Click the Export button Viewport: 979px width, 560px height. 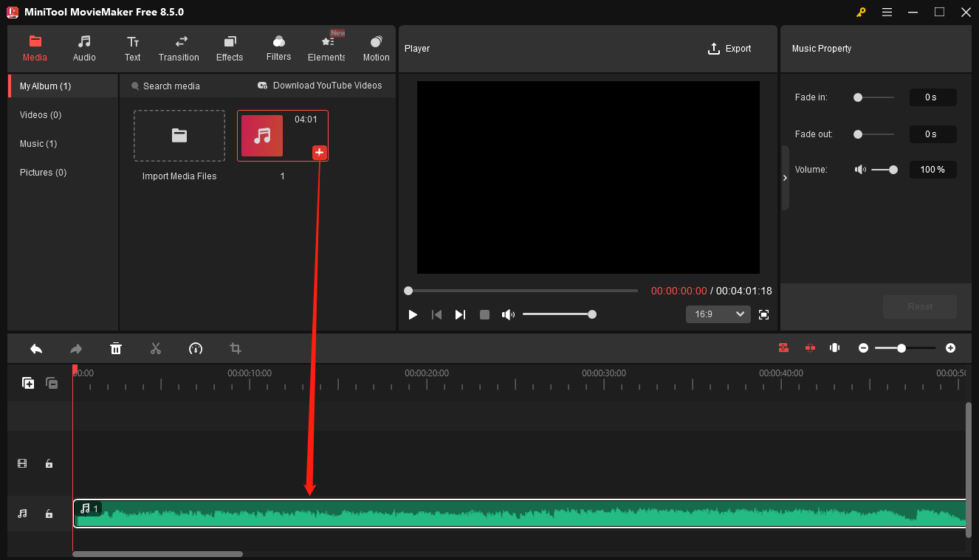pyautogui.click(x=729, y=48)
